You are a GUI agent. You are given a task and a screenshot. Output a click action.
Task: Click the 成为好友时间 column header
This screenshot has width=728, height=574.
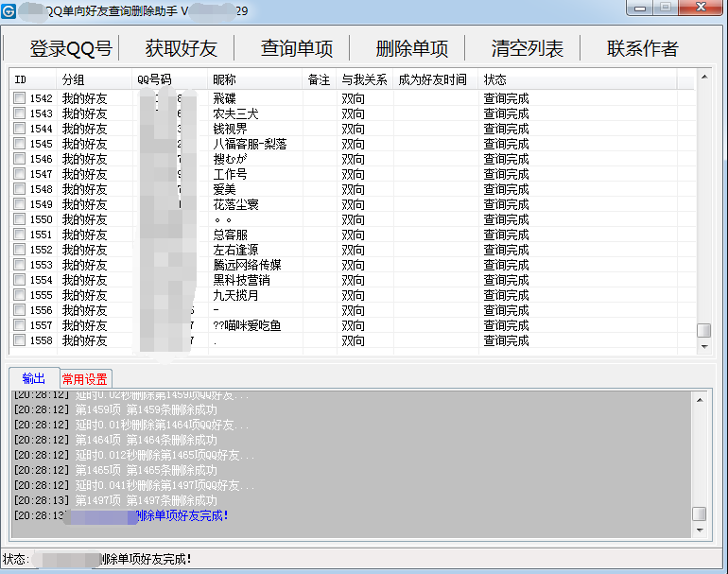(436, 79)
